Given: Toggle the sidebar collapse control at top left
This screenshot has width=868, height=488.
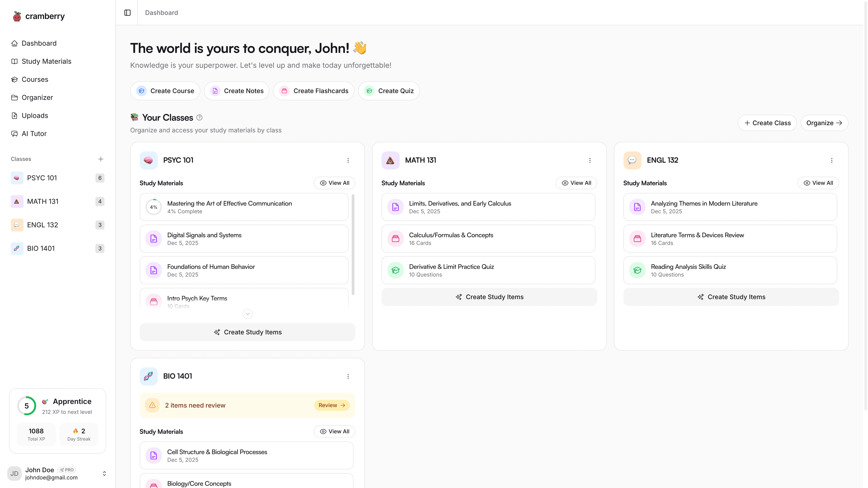Looking at the screenshot, I should (x=127, y=12).
